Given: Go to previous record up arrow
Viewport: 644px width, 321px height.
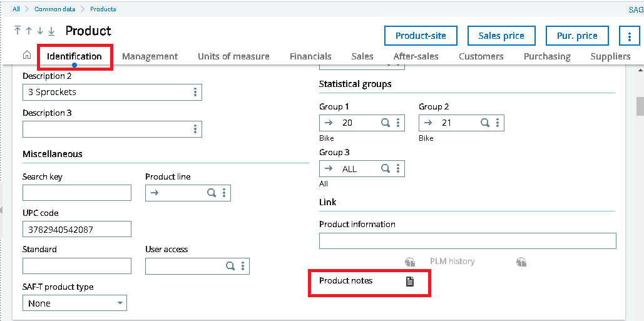Looking at the screenshot, I should pyautogui.click(x=29, y=31).
